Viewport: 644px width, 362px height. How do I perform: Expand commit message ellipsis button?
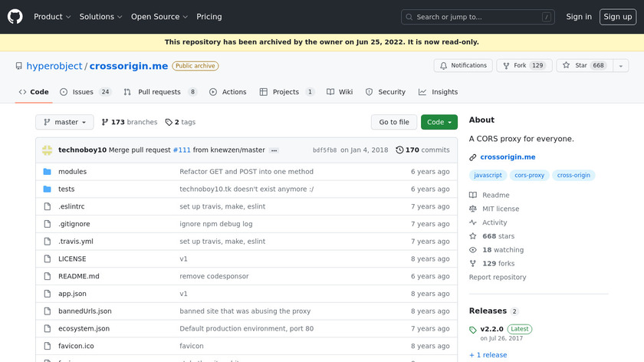point(274,150)
